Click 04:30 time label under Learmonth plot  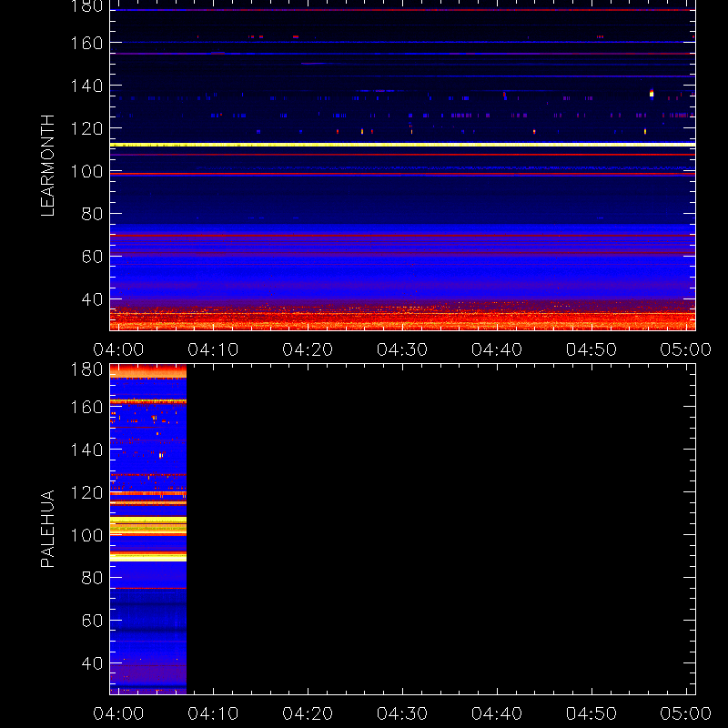pos(402,349)
